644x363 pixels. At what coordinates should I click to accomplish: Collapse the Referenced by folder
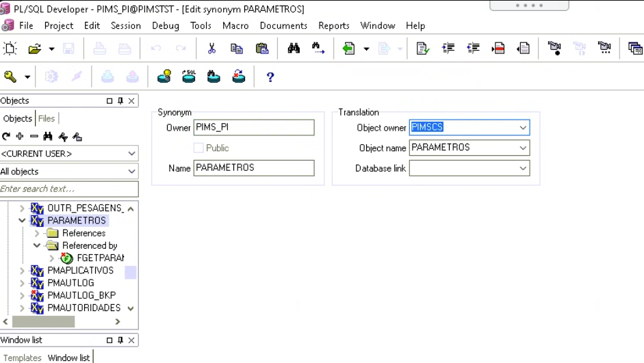click(x=37, y=245)
